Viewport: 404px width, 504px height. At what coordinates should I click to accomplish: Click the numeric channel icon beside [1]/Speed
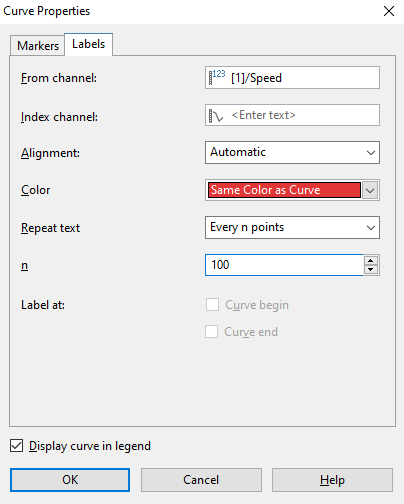pyautogui.click(x=217, y=77)
